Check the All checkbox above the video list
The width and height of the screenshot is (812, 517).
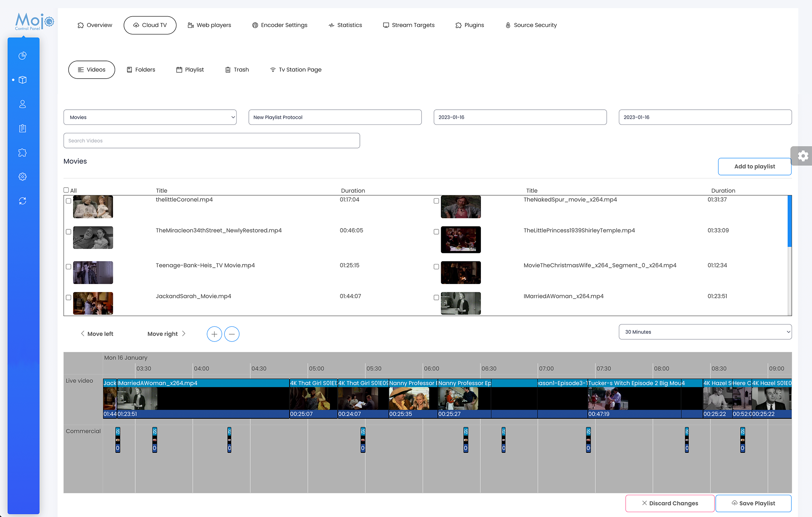pos(66,189)
